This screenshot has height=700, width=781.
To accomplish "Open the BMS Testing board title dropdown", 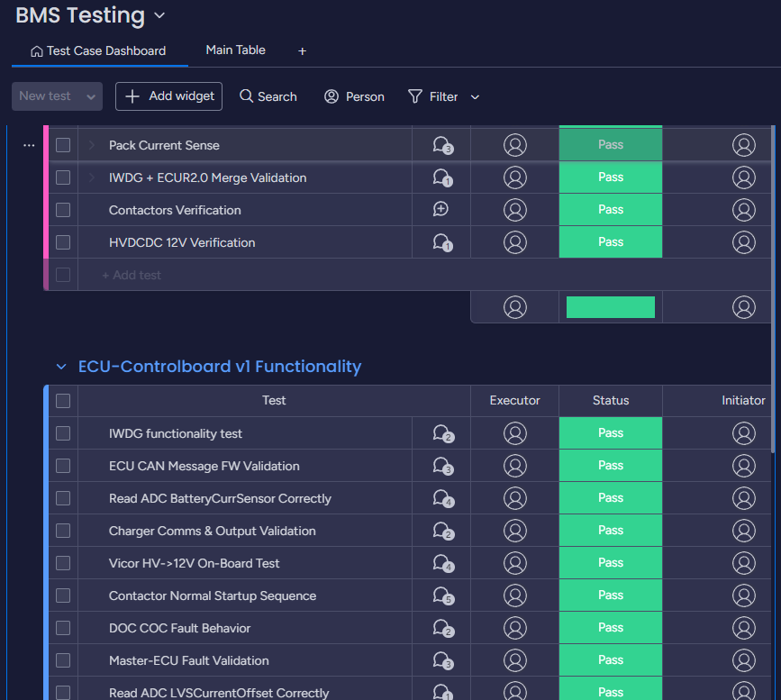I will coord(159,15).
